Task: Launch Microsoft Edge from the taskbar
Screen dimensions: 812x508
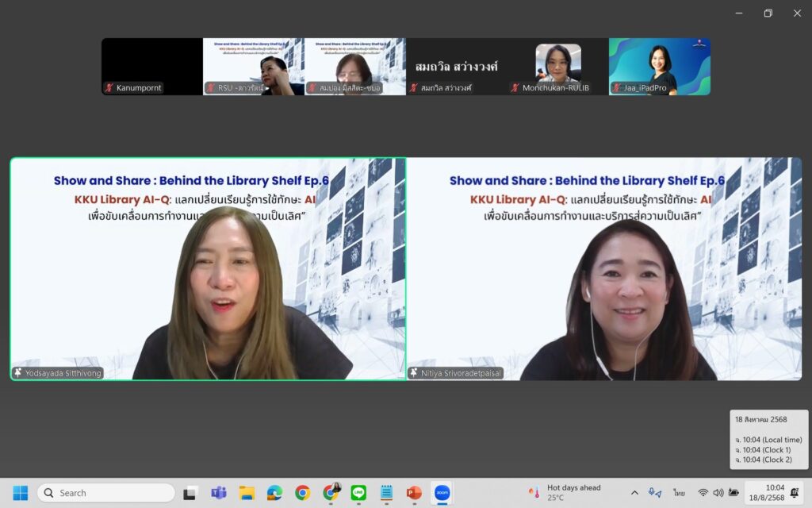Action: click(x=274, y=493)
